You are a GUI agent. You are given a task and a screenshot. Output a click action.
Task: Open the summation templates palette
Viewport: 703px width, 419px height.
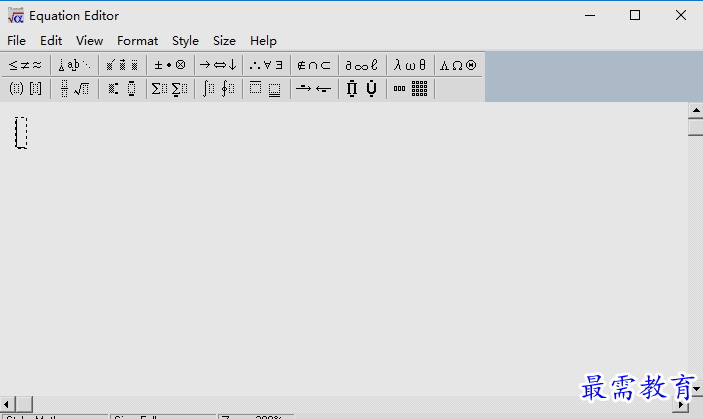(170, 89)
